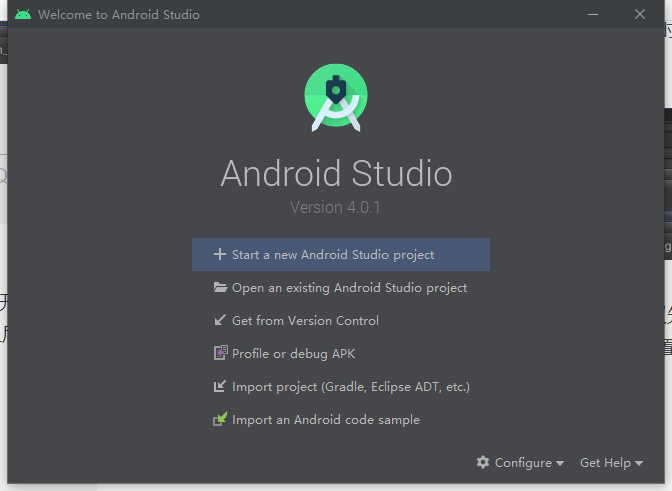Click the Get Help dropdown arrow
This screenshot has height=491, width=672.
(639, 463)
